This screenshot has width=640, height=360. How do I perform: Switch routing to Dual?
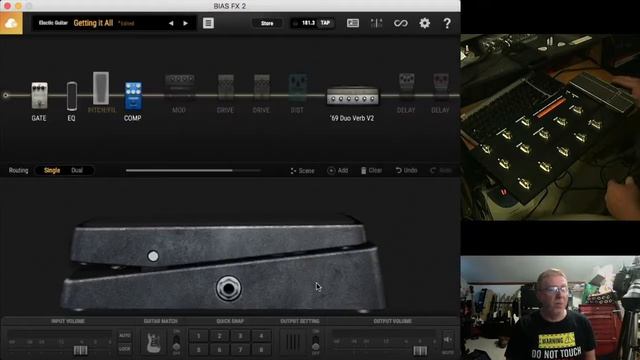pyautogui.click(x=77, y=170)
